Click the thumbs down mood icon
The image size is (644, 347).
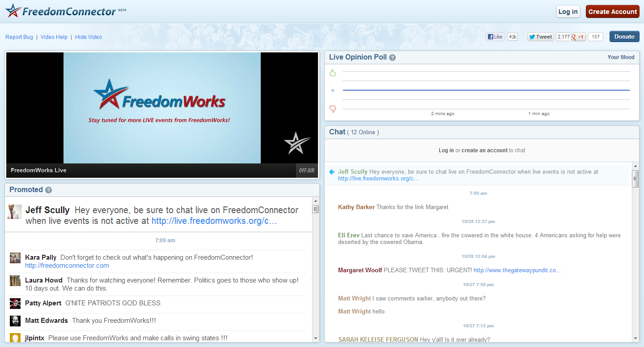click(x=332, y=109)
